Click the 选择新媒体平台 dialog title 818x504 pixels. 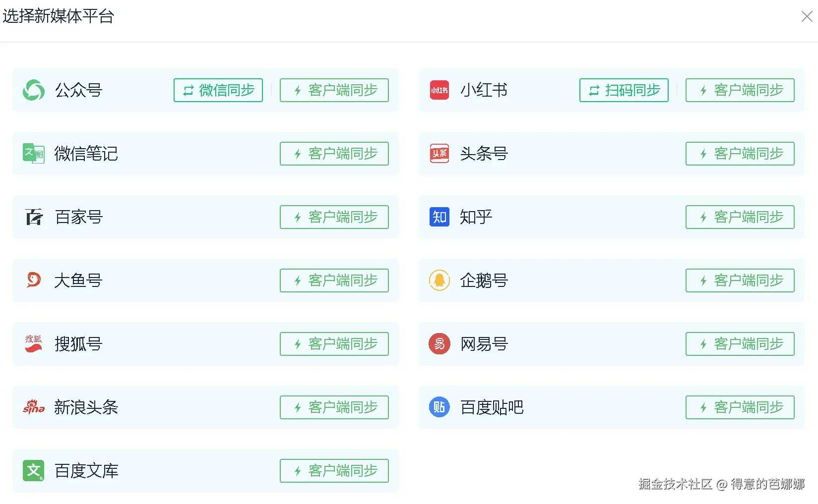59,16
